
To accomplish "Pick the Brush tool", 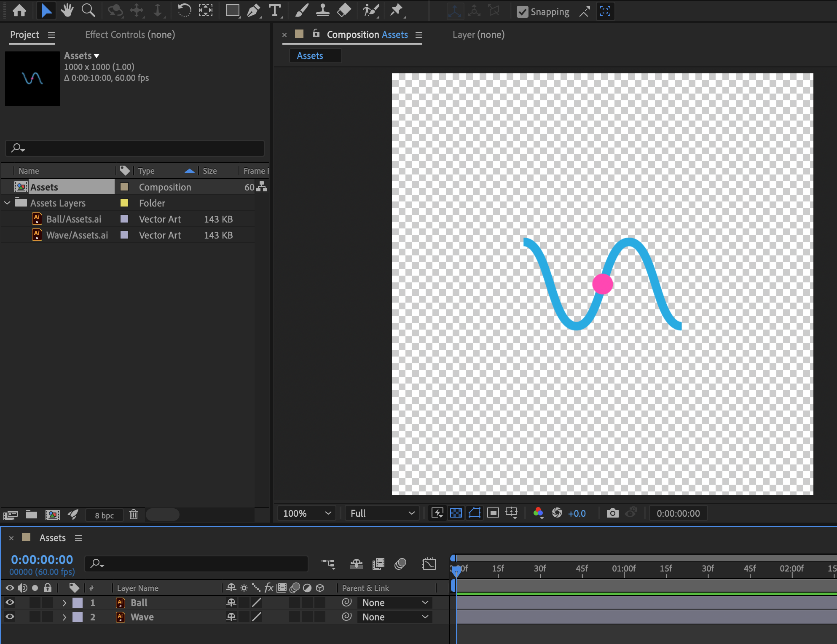I will click(x=301, y=11).
